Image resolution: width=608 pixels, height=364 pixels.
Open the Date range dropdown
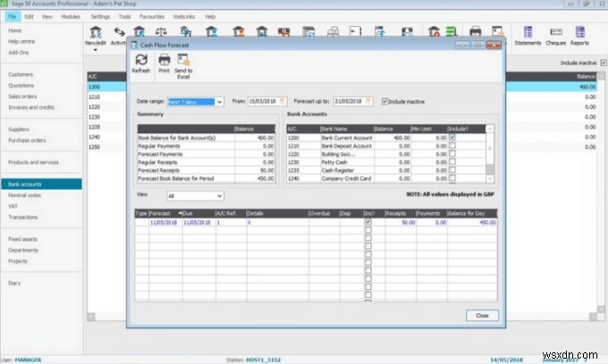[219, 102]
